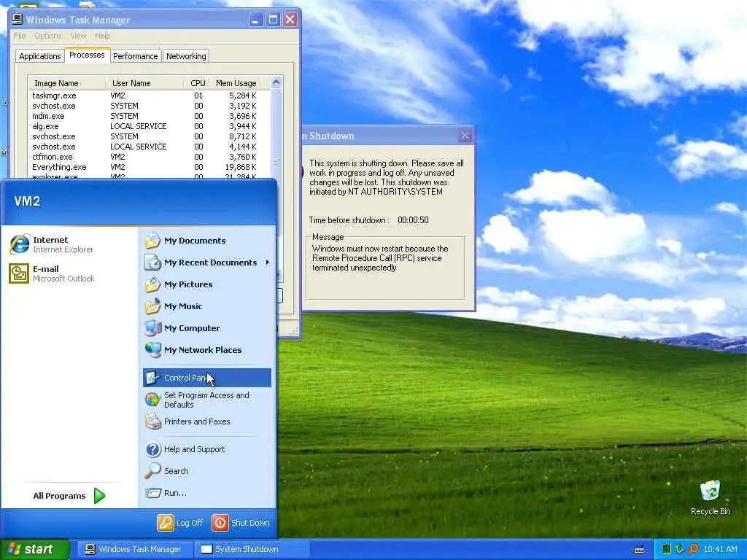Screen dimensions: 747x560
Task: Click process list scrollbar up arrow
Action: [x=276, y=82]
